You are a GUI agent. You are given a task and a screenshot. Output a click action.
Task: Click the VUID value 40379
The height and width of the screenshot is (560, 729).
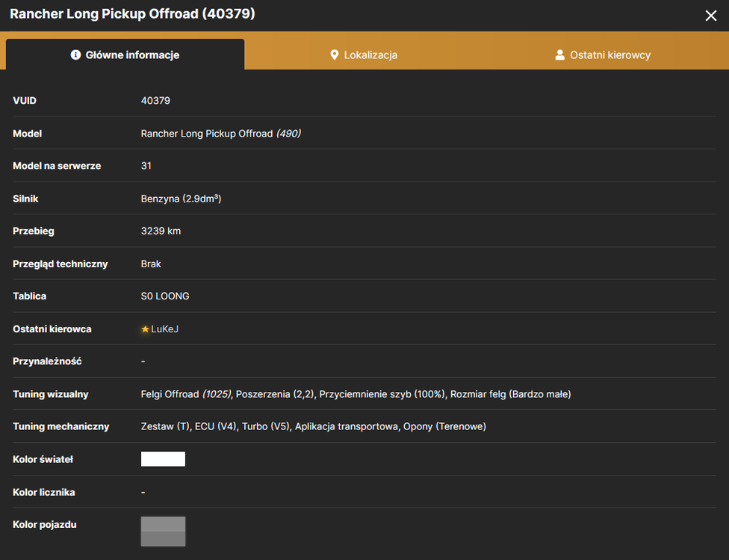[155, 100]
